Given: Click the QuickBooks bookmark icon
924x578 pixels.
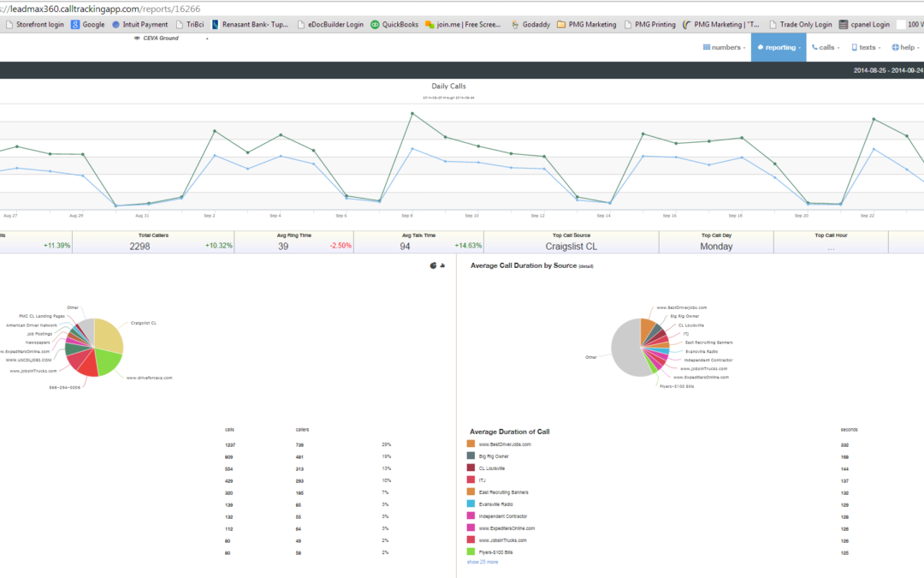Looking at the screenshot, I should tap(375, 25).
